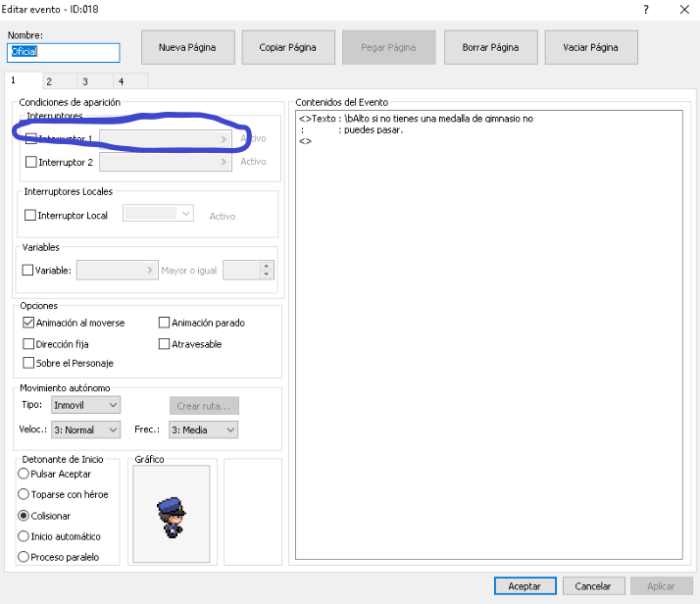The image size is (700, 604).
Task: Confirm the dialog with Aceptar
Action: click(525, 585)
